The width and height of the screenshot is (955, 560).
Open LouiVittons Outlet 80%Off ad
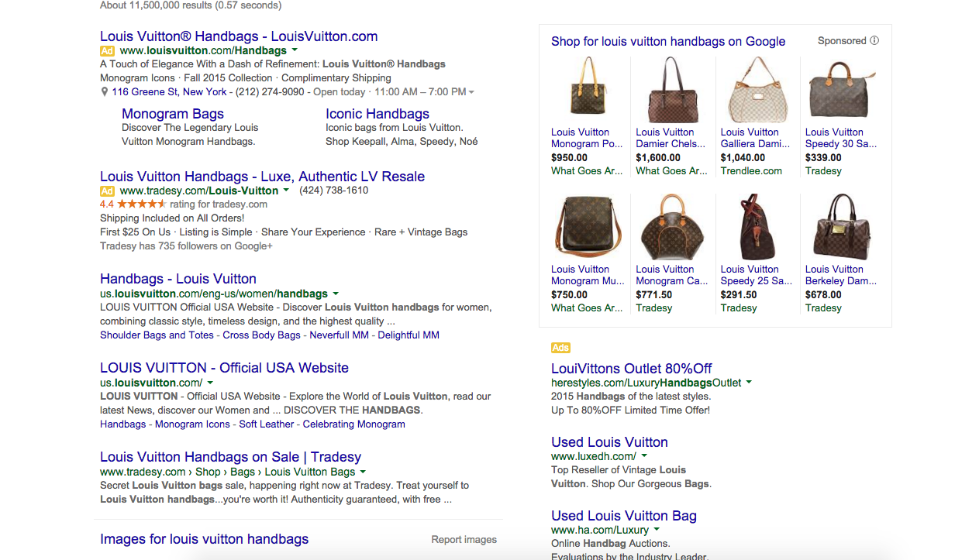coord(631,369)
